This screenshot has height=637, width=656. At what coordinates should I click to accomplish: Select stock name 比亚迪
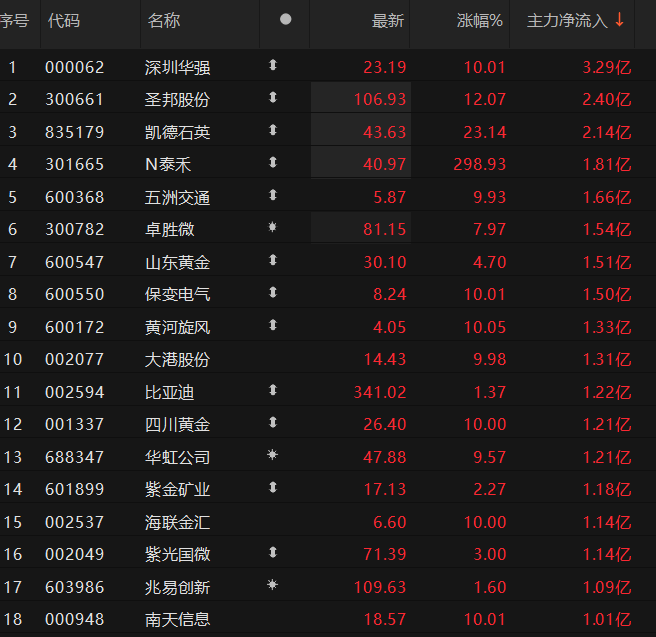[x=169, y=393]
